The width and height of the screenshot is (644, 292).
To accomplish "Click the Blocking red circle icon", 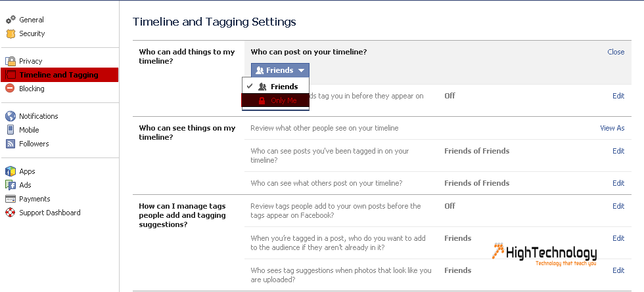I will (11, 89).
